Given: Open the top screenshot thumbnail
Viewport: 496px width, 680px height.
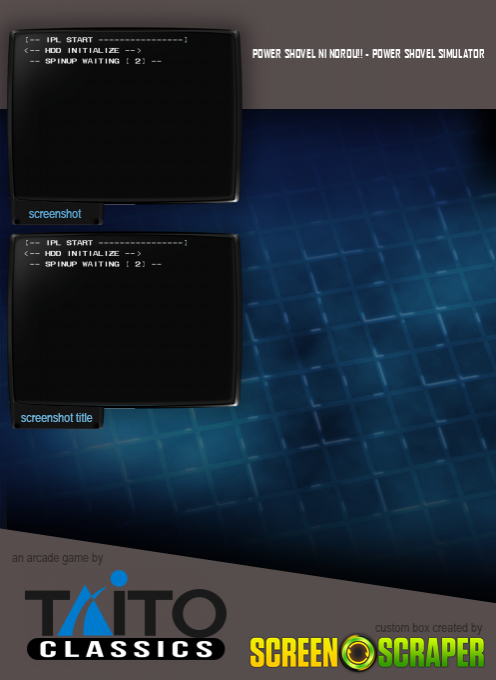Looking at the screenshot, I should pos(124,116).
